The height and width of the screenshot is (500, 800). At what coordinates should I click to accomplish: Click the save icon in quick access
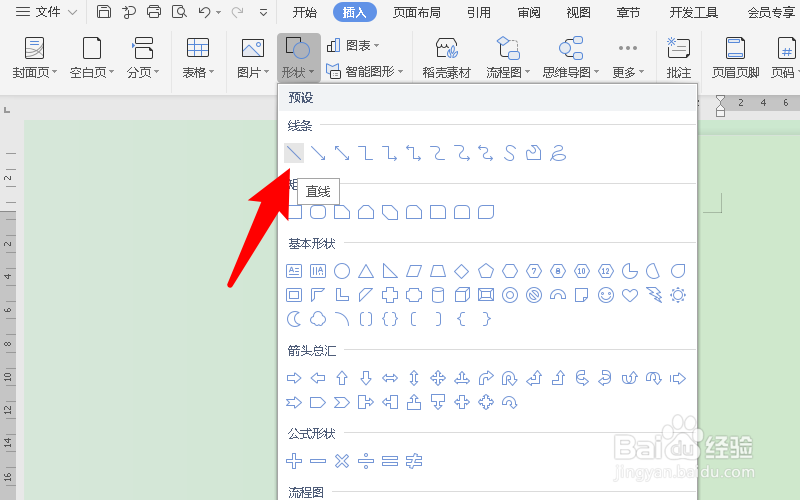(104, 12)
